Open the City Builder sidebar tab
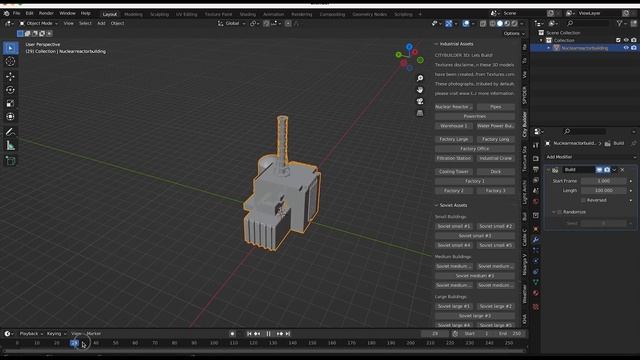Screen dimensions: 640x360 [524, 124]
